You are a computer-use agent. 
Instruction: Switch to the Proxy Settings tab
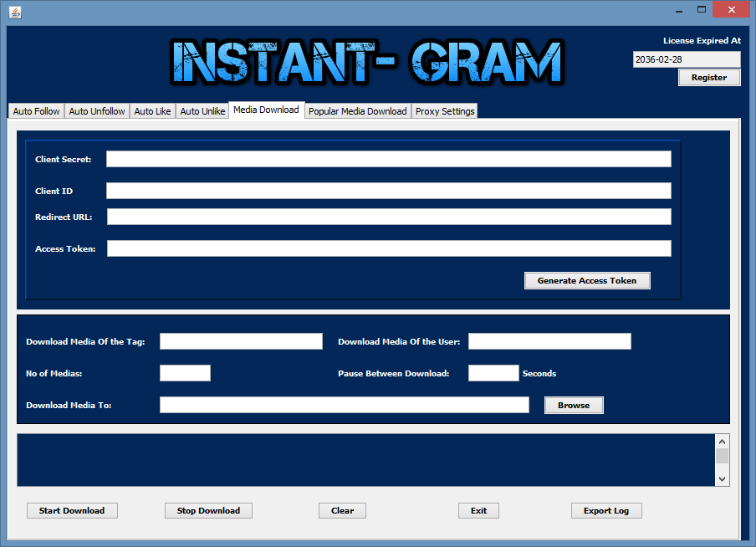[445, 111]
